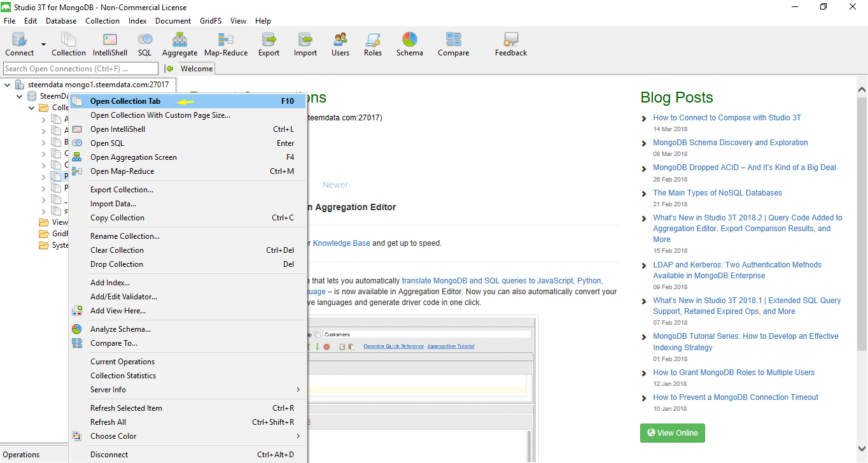The height and width of the screenshot is (463, 868).
Task: Collapse the steemdata connection node
Action: tap(8, 85)
